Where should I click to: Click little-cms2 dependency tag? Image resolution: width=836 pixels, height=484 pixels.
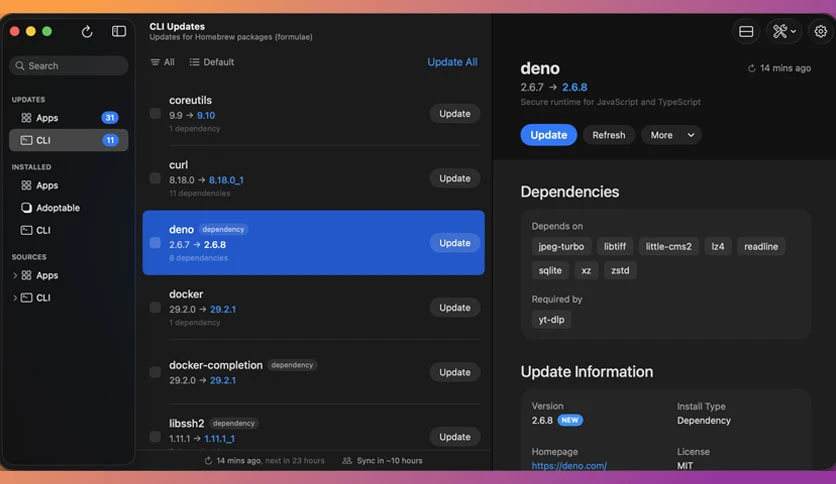[x=669, y=246]
